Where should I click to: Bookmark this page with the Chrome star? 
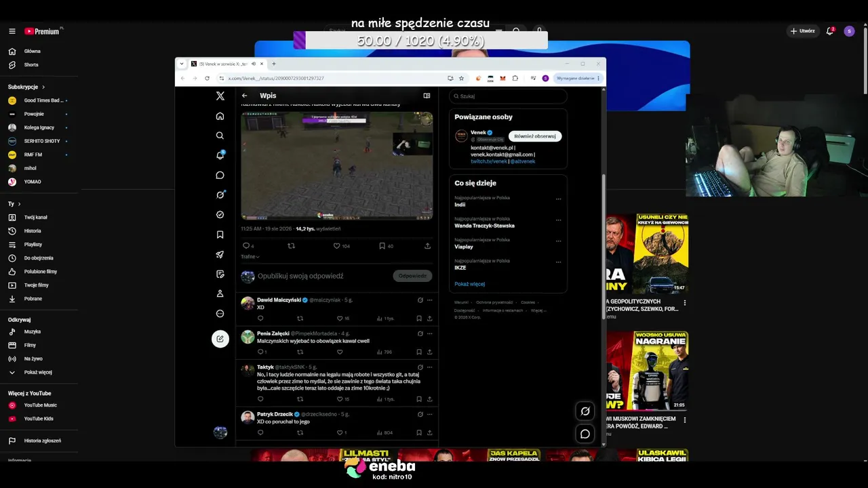[x=461, y=78]
